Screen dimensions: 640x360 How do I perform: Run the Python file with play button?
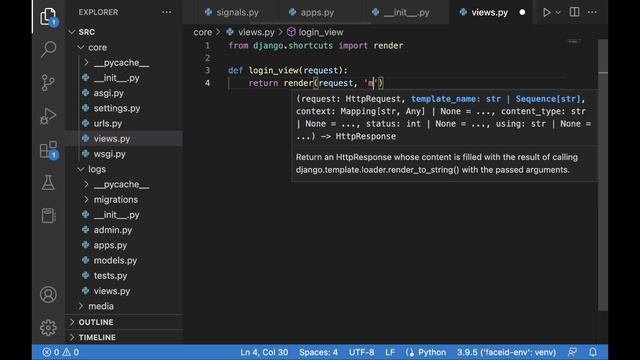click(x=546, y=12)
